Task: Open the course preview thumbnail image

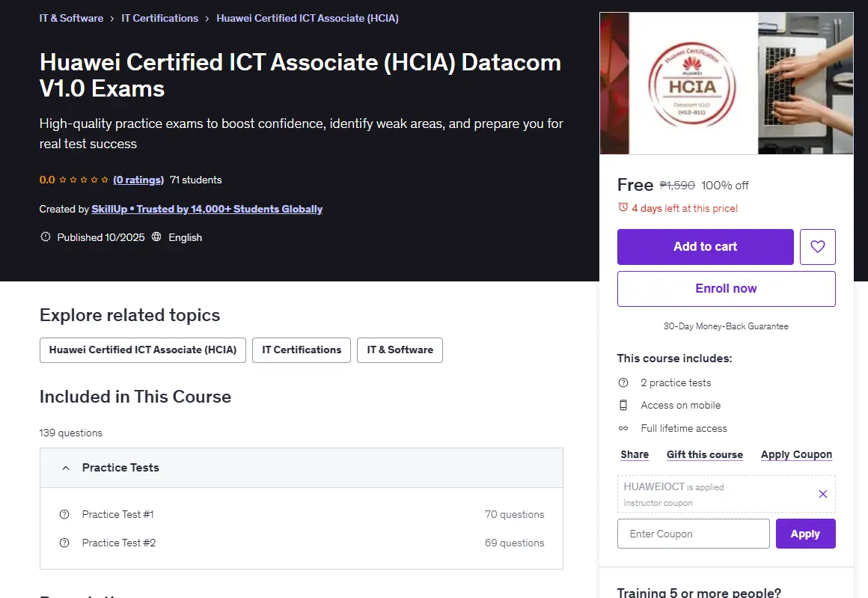Action: 727,83
